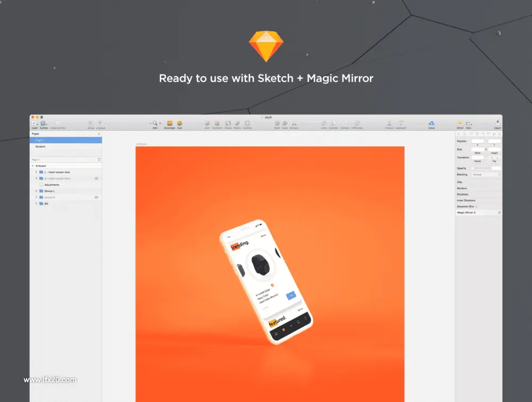Click the Create Symbol toolbar icon
The image size is (532, 402).
pyautogui.click(x=57, y=123)
